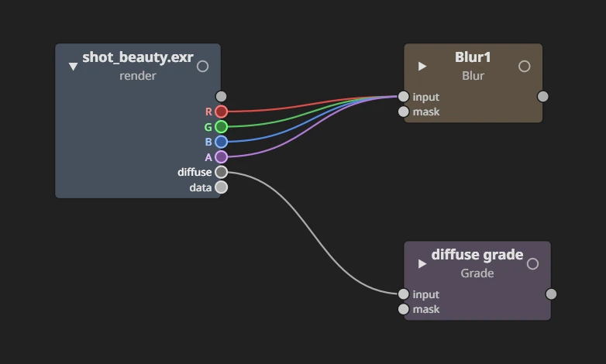
Task: Click the A channel label
Action: pos(208,157)
